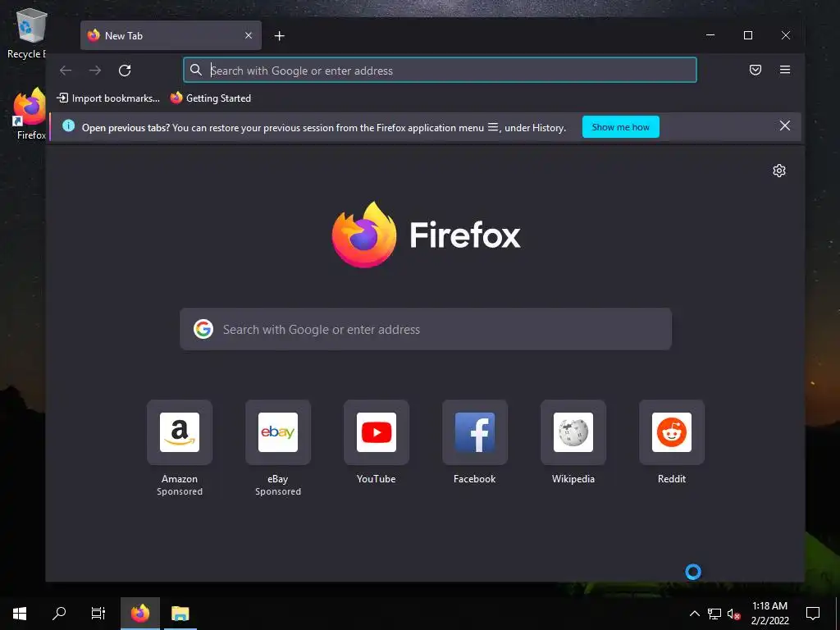Open Getting Started bookmark

(x=211, y=98)
